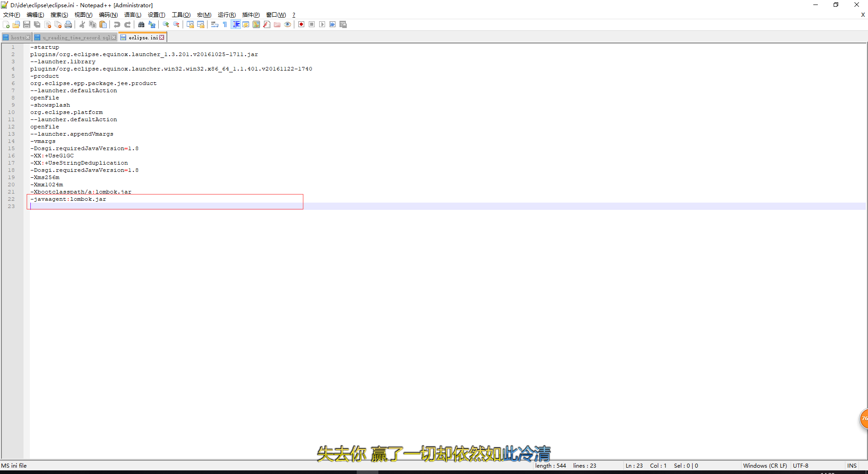Viewport: 868px width, 474px height.
Task: Open the 设置(T) menu
Action: point(156,15)
